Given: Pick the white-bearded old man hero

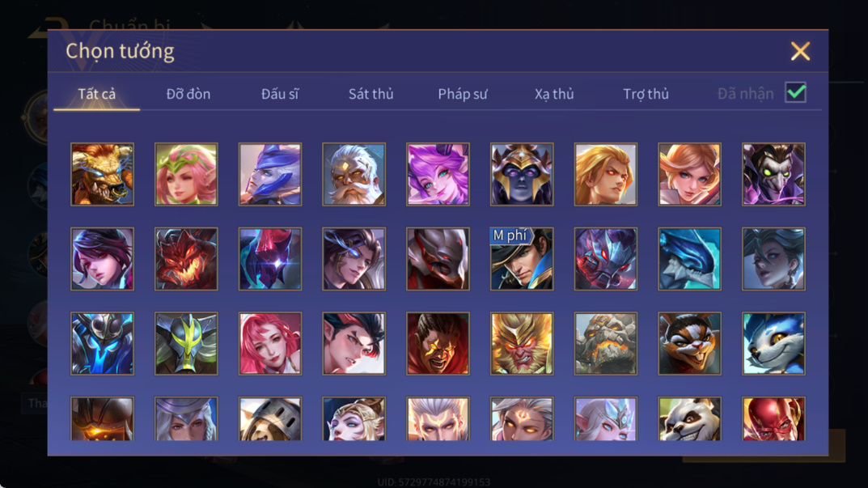Looking at the screenshot, I should (354, 175).
